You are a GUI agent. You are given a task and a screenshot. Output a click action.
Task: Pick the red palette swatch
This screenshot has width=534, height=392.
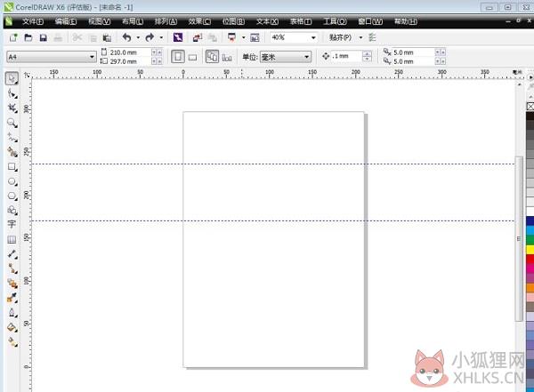coord(530,260)
